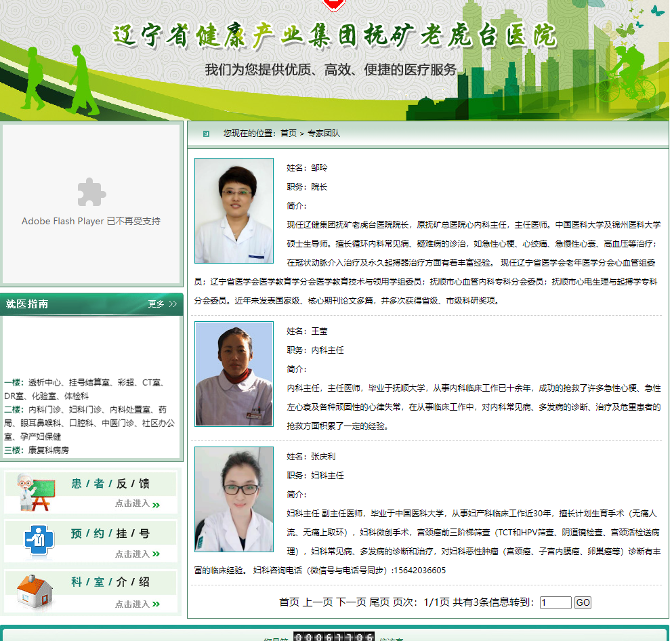Click the 三楼 floor label

[x=14, y=450]
